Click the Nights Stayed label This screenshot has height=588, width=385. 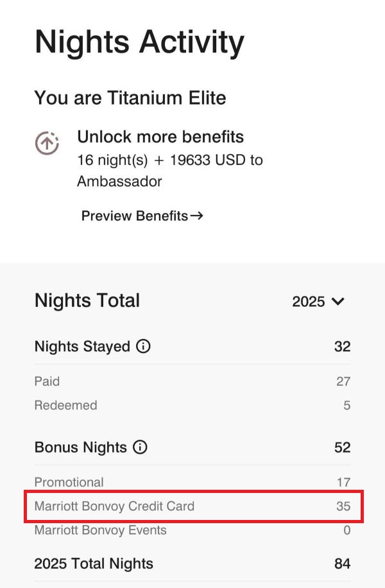click(x=82, y=347)
